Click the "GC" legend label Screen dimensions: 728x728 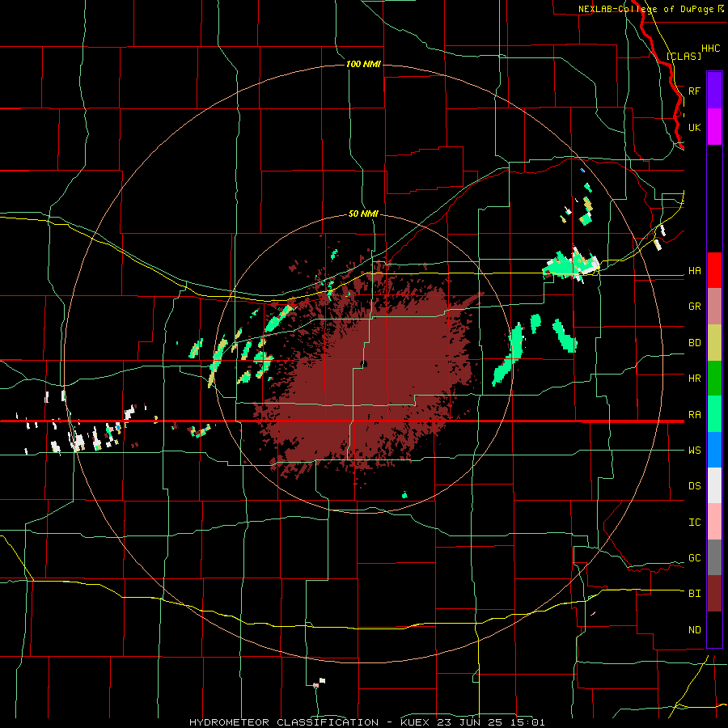coord(694,558)
